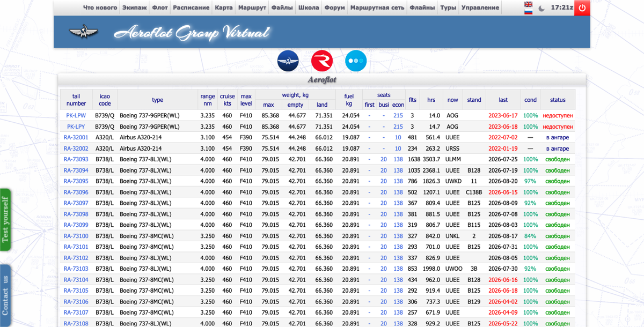Screen dimensions: 644x327
Task: Click the 'range nm' column header
Action: tap(208, 100)
